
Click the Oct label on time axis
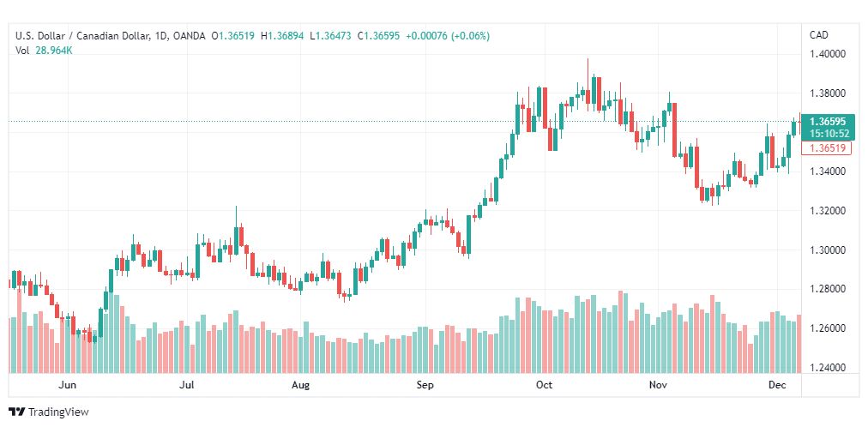tap(545, 385)
